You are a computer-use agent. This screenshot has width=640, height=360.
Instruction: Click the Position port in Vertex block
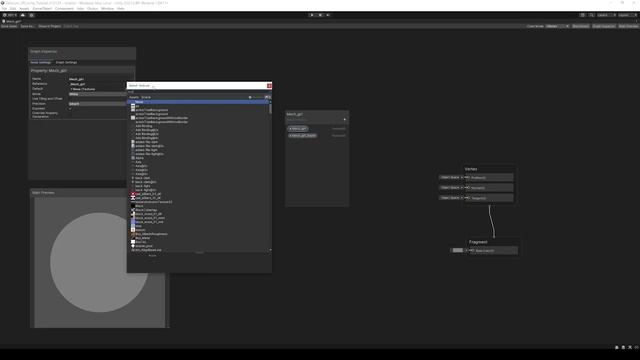coord(468,178)
